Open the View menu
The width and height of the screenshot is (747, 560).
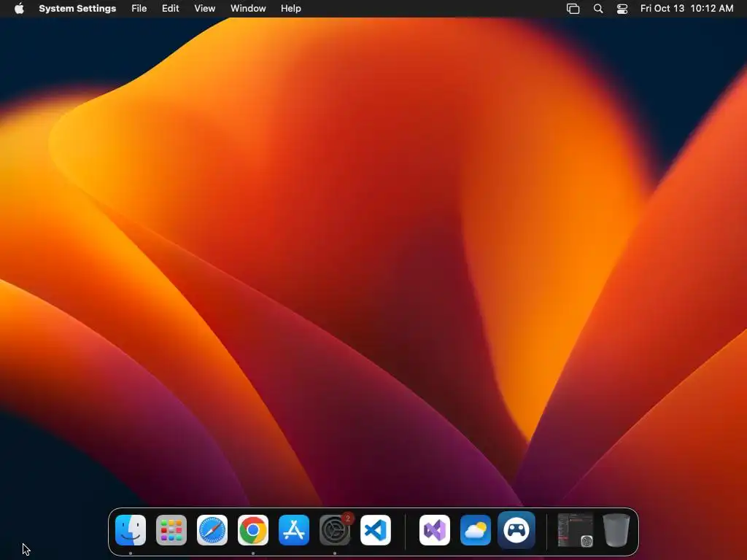(205, 9)
